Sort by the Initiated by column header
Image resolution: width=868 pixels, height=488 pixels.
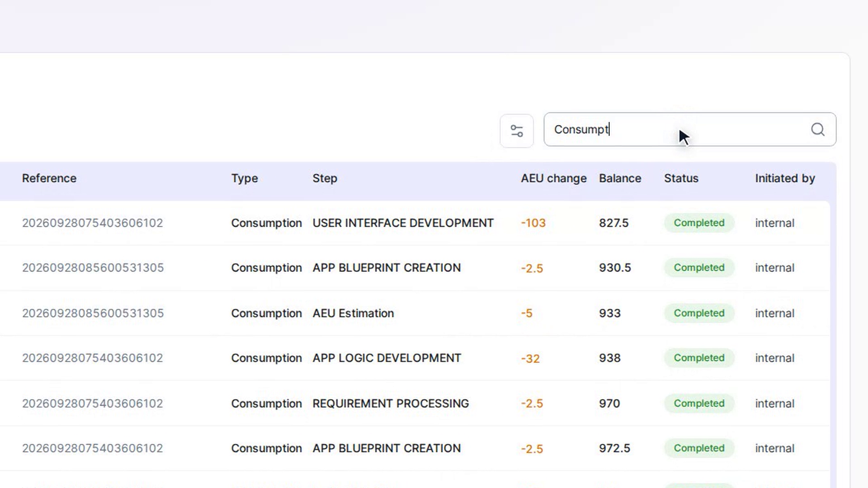click(785, 178)
